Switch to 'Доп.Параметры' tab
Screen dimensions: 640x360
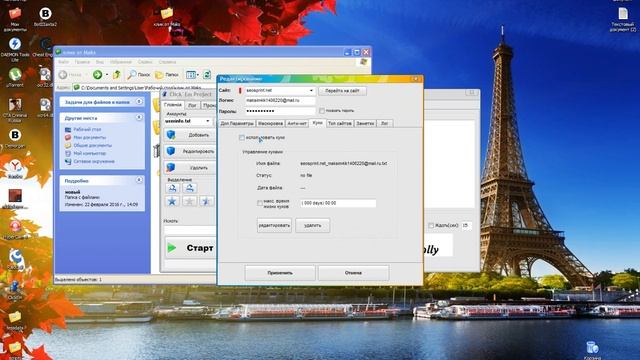[x=237, y=123]
